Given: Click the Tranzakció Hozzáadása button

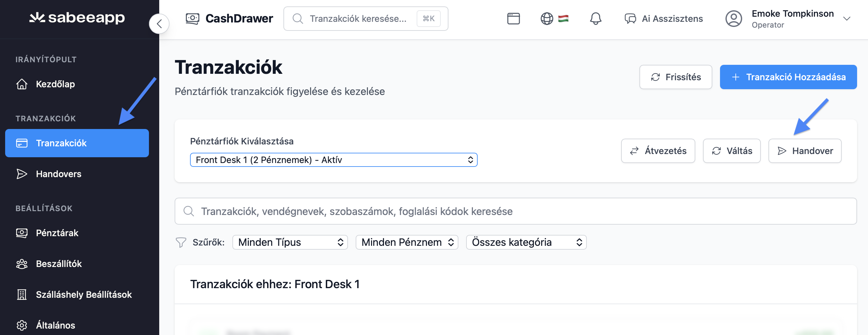Looking at the screenshot, I should tap(788, 77).
